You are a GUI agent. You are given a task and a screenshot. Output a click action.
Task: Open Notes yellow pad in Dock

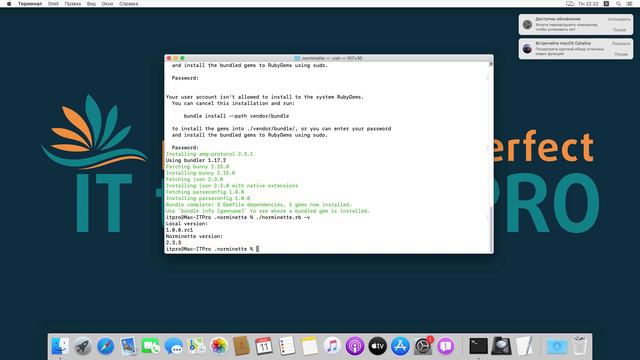coord(309,346)
